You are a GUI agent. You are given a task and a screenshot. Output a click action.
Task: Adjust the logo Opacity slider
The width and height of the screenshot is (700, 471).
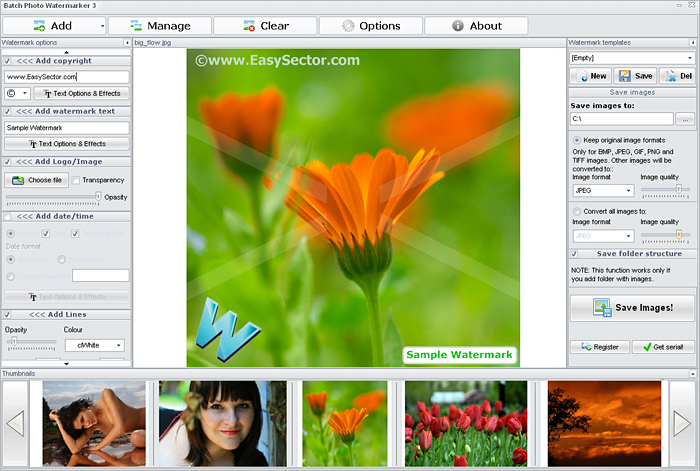(x=97, y=197)
